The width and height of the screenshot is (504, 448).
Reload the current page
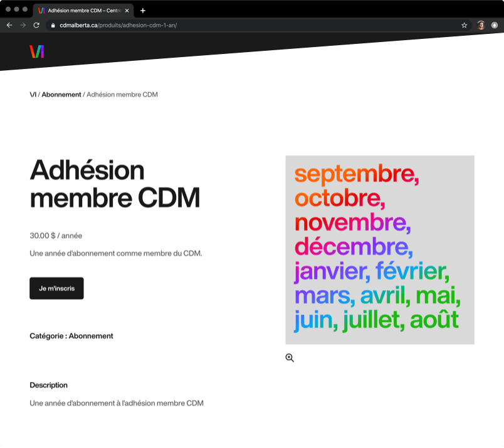[x=36, y=25]
